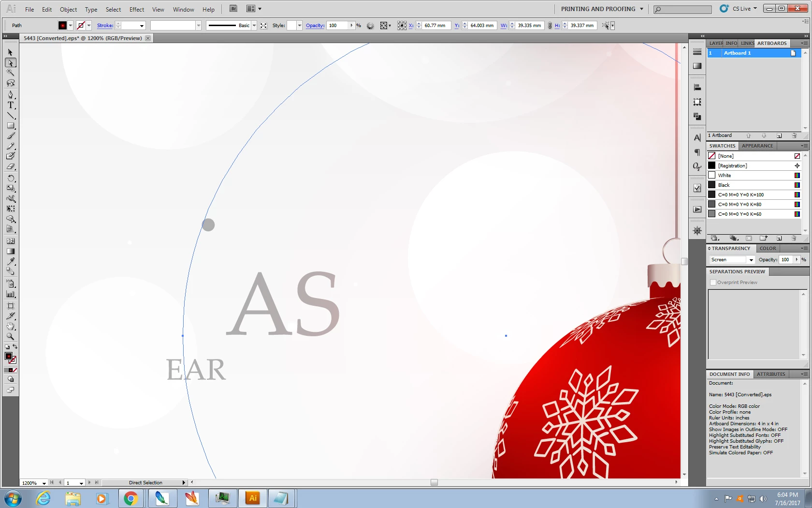Select the Scale tool
812x508 pixels.
pos(10,188)
